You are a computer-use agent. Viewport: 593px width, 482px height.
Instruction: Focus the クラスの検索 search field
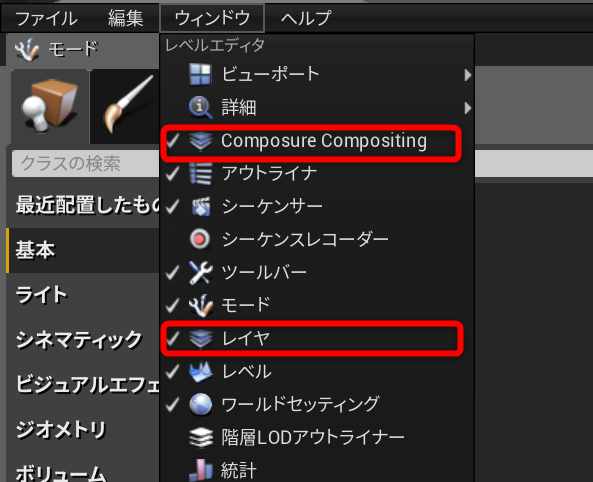click(x=86, y=163)
